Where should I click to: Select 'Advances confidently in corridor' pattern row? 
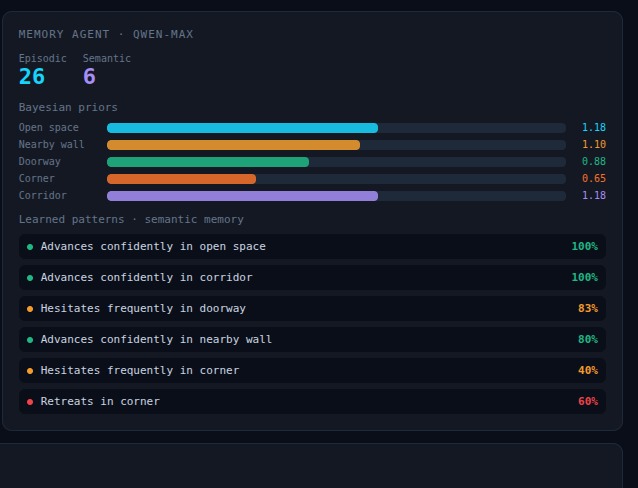click(312, 278)
